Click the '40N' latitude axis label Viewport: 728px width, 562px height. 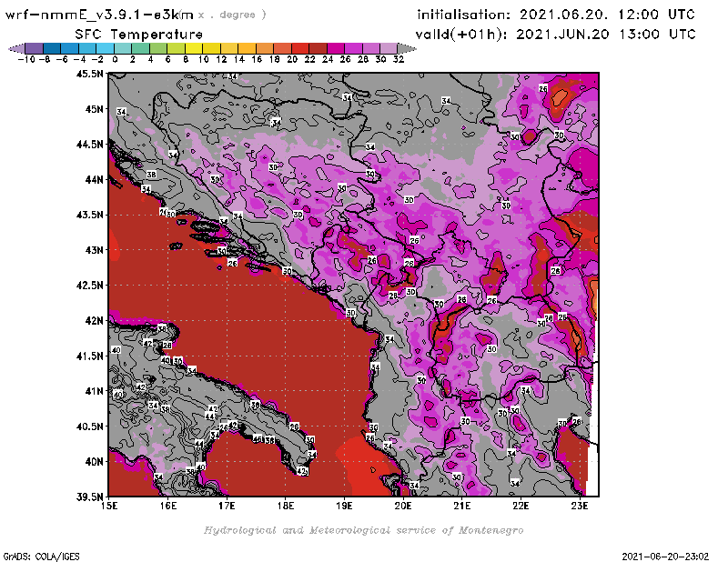pos(94,462)
